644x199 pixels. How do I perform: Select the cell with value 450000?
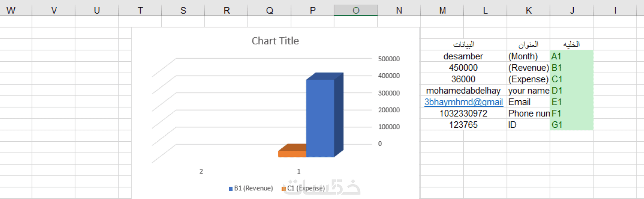point(463,68)
